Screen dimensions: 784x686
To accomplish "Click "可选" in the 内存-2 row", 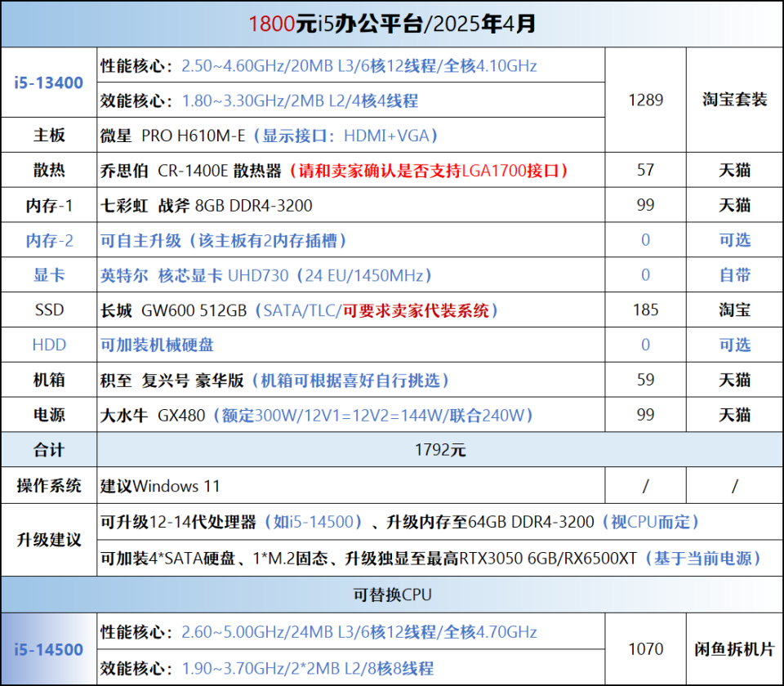I will pyautogui.click(x=734, y=240).
